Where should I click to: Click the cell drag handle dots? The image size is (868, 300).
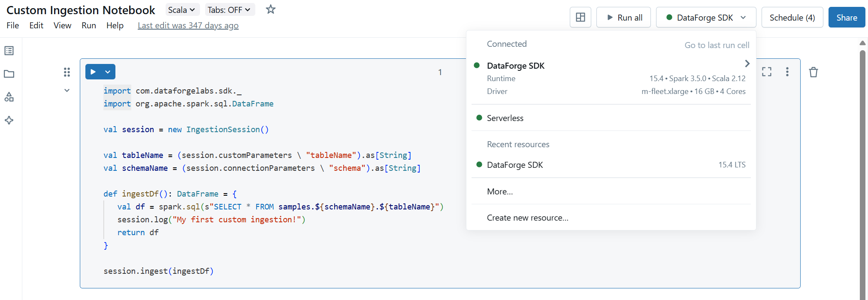[x=67, y=72]
